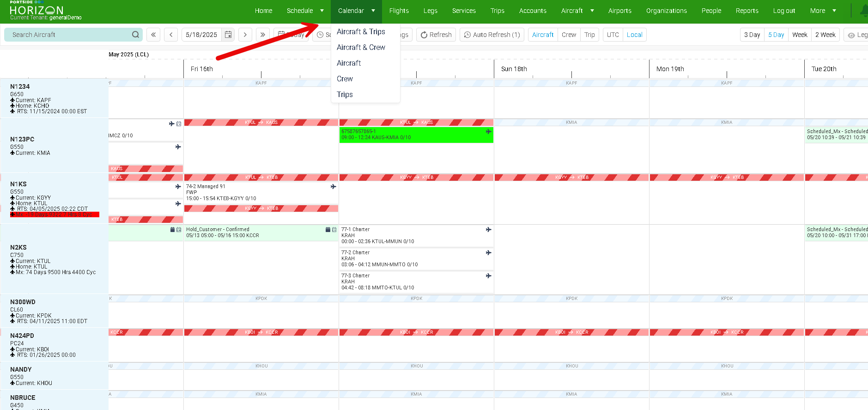868x410 pixels.
Task: Jump back with double-left chevron button
Action: point(153,35)
